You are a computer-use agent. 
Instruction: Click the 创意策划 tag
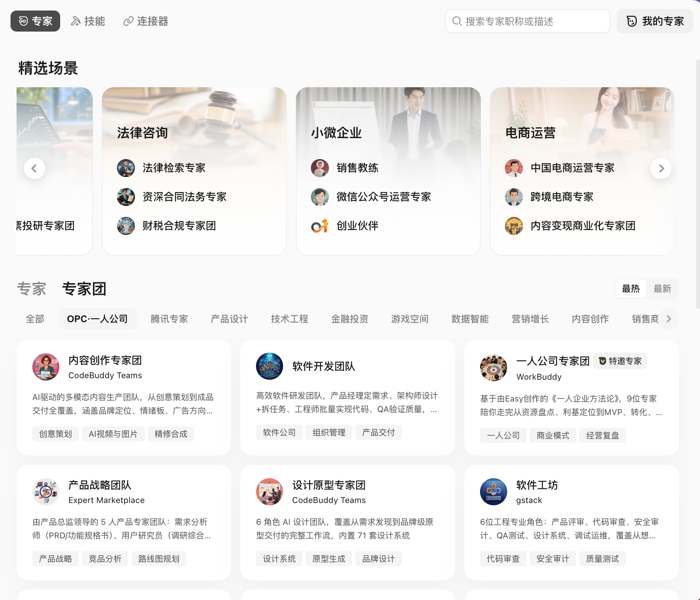[x=56, y=434]
